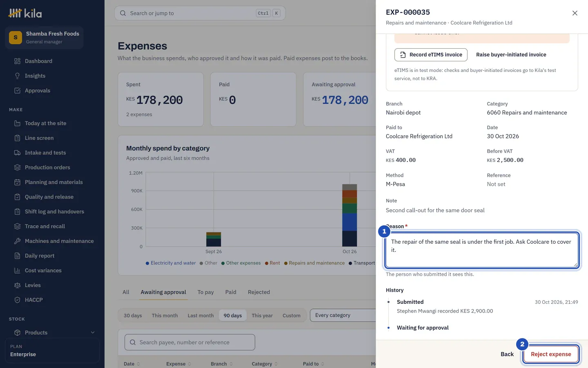Click the Back button

(507, 354)
